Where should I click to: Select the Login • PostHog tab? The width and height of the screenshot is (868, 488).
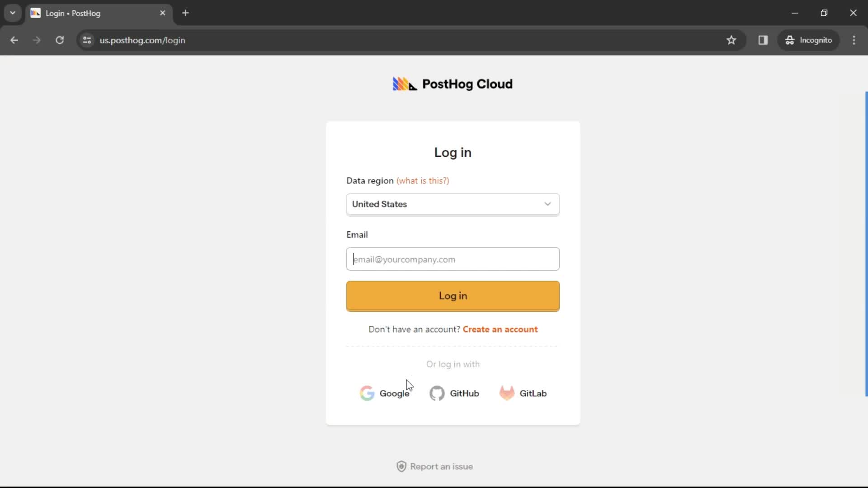pos(99,13)
